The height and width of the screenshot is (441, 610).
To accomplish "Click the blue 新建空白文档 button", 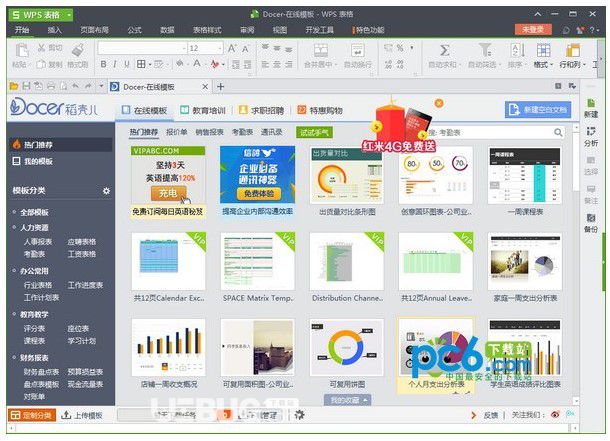I will pyautogui.click(x=538, y=110).
